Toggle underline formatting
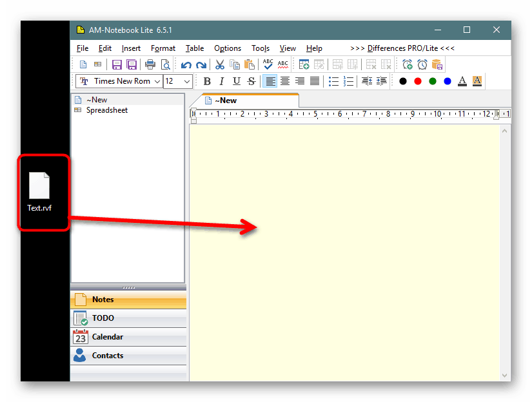The image size is (532, 402). pyautogui.click(x=237, y=81)
